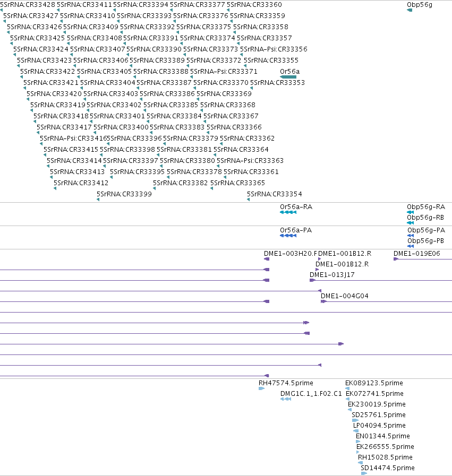452x476 pixels.
Task: Click the 5SrRNA:CR33415 label
Action: pos(71,150)
